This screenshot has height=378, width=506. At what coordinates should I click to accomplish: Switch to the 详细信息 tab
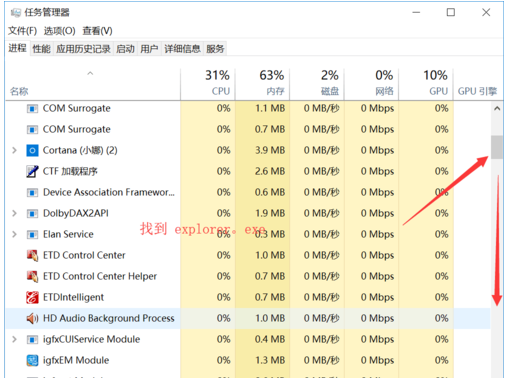pos(182,49)
